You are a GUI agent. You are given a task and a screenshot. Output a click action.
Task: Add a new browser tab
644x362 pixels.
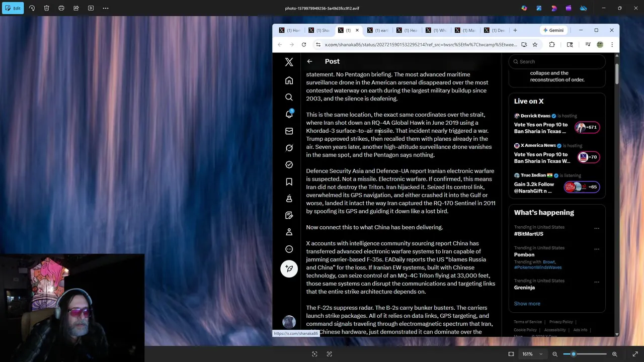(515, 30)
